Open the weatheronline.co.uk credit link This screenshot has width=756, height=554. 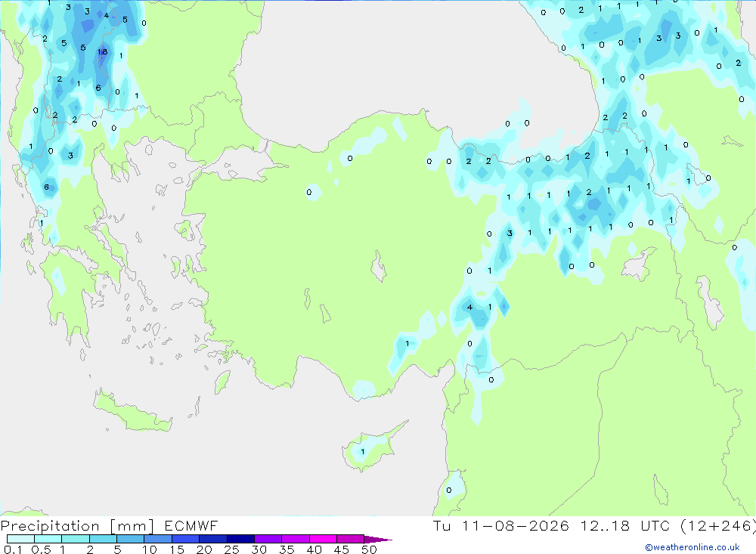click(x=692, y=547)
